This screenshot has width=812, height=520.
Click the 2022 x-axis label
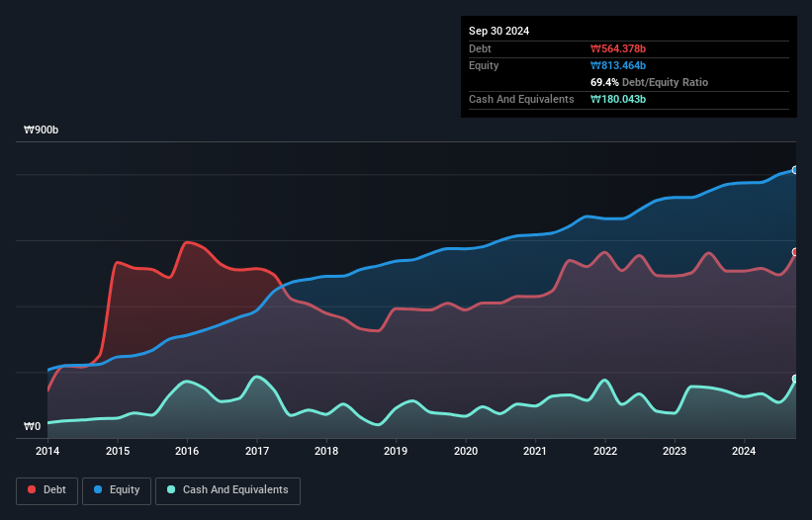(x=605, y=451)
